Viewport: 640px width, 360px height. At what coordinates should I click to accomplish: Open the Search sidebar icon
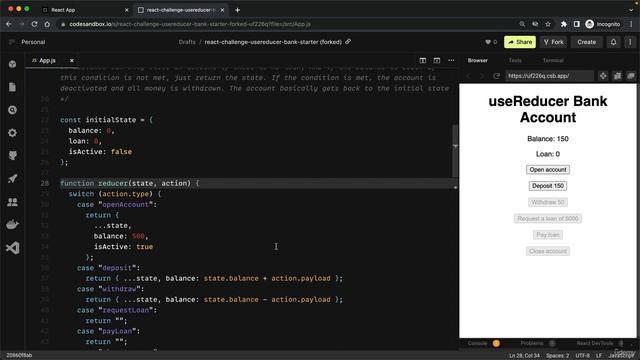point(13,110)
